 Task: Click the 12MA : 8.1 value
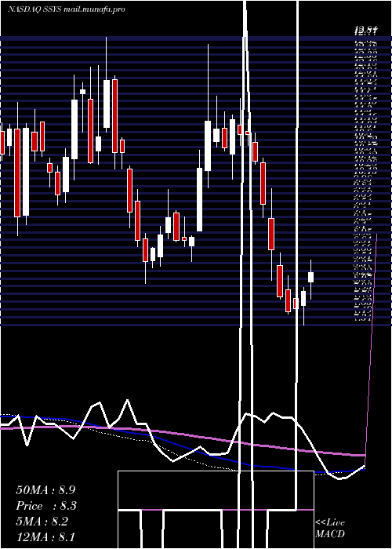(45, 537)
